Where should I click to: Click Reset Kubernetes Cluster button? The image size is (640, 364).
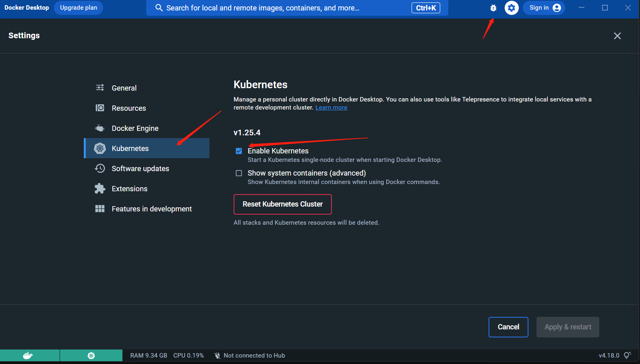point(283,204)
